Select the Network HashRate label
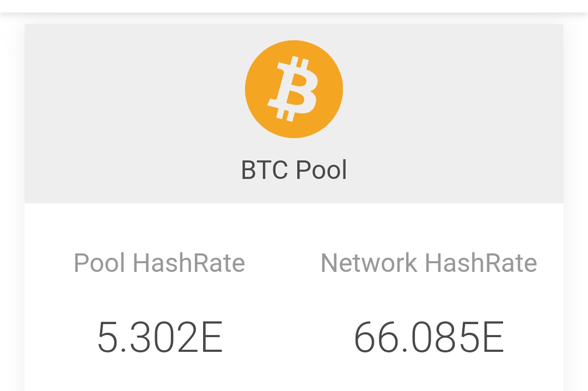 point(428,263)
